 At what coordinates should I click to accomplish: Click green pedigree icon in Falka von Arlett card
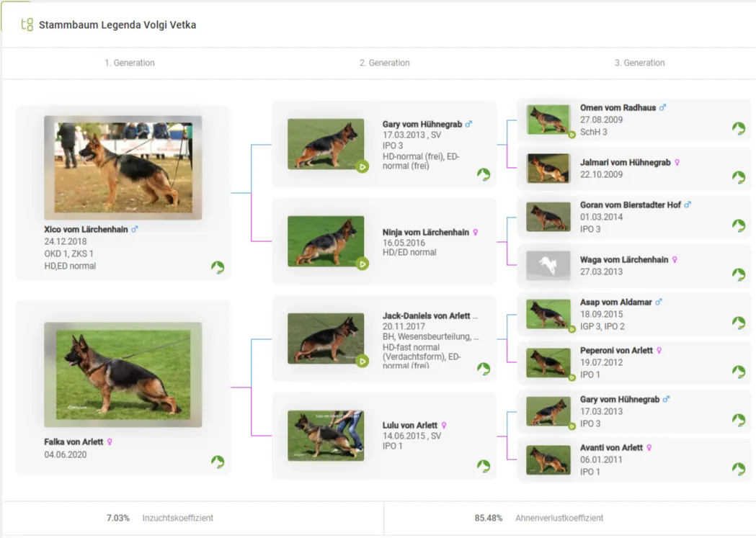218,462
